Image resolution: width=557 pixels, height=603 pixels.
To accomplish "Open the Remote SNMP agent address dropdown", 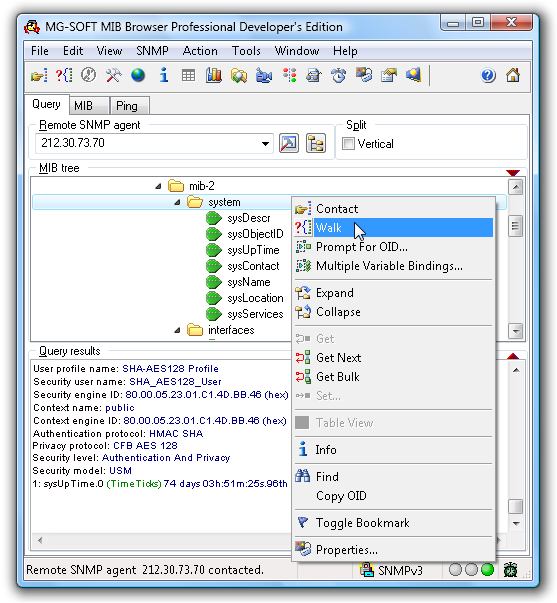I will [x=265, y=144].
